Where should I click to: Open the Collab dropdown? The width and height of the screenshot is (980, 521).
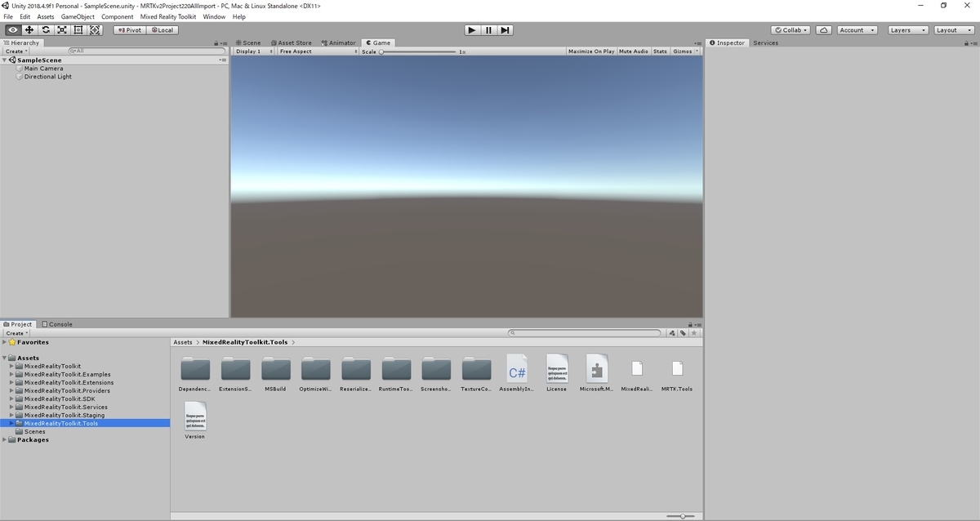point(791,30)
